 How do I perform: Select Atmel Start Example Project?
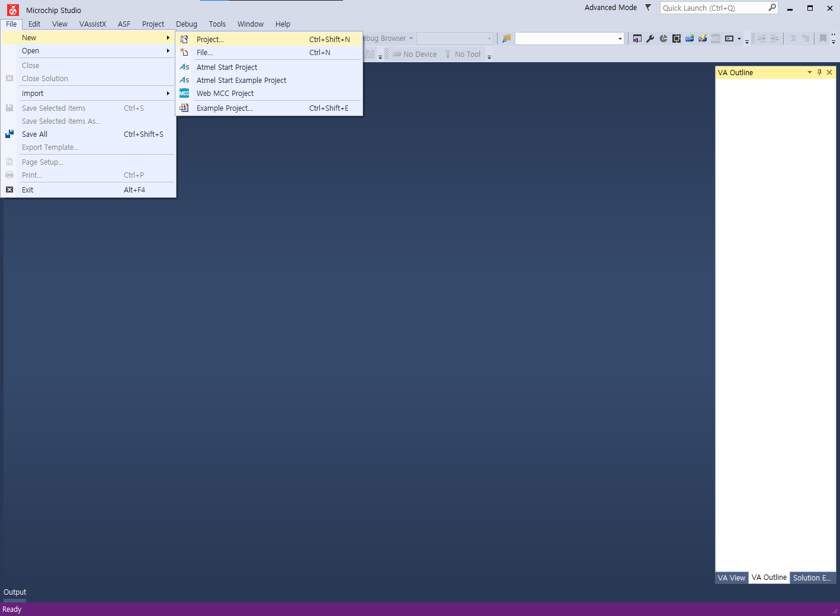[x=270, y=80]
